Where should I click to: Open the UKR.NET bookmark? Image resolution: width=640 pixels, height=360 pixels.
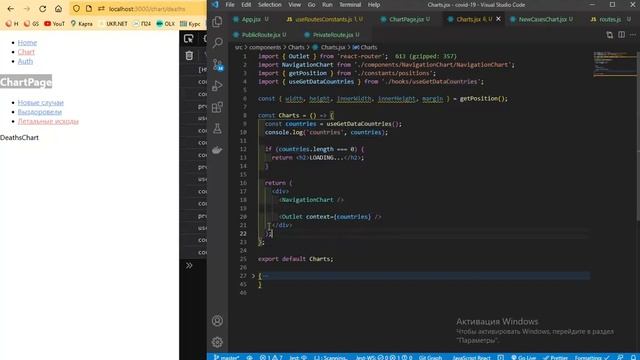[113, 24]
